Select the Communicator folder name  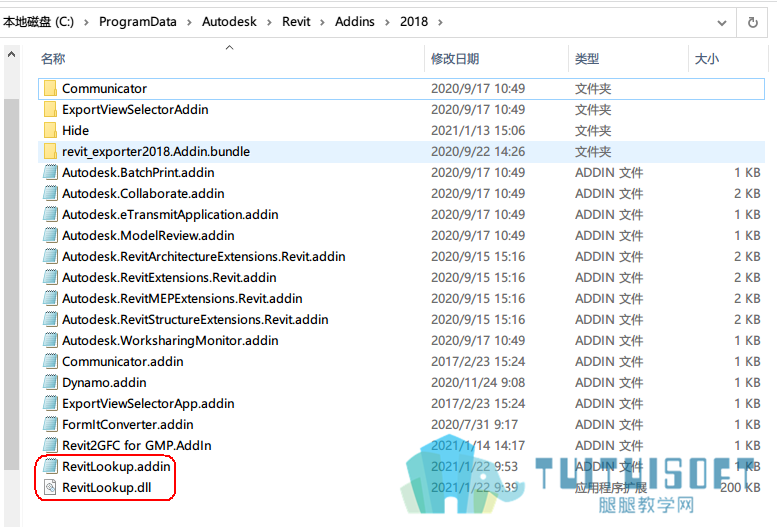tap(104, 88)
